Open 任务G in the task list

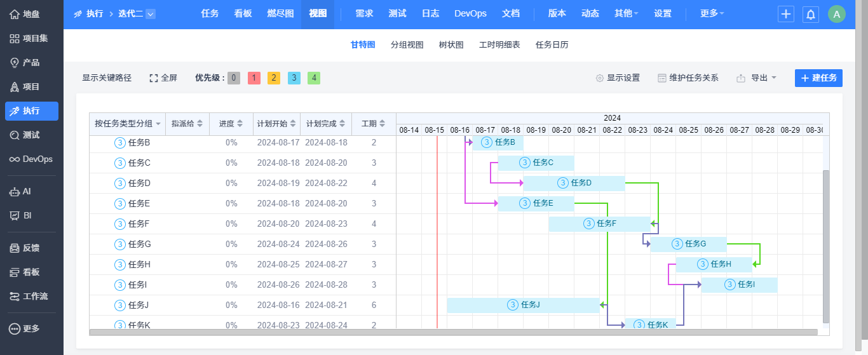140,244
